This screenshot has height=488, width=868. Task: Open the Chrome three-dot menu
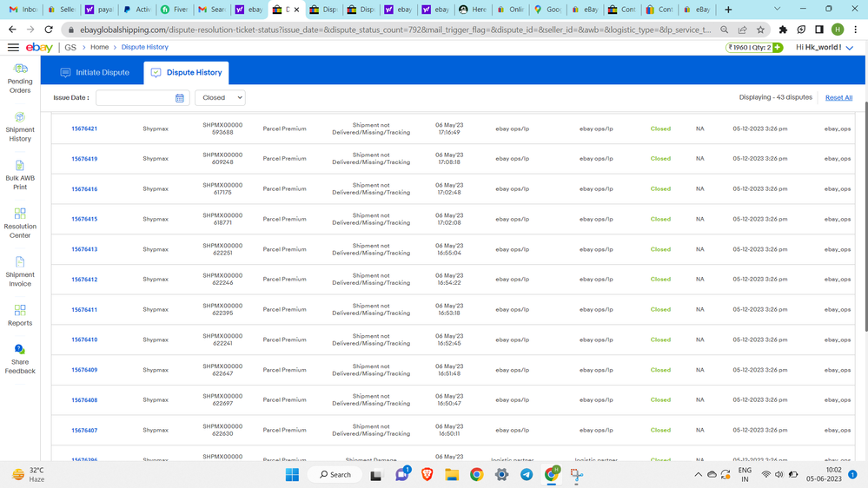pos(856,30)
